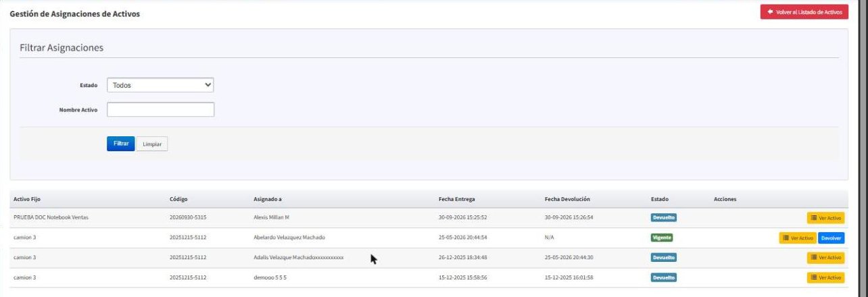Open Ver Activo for Adalis Velazque row
868x297 pixels.
825,257
